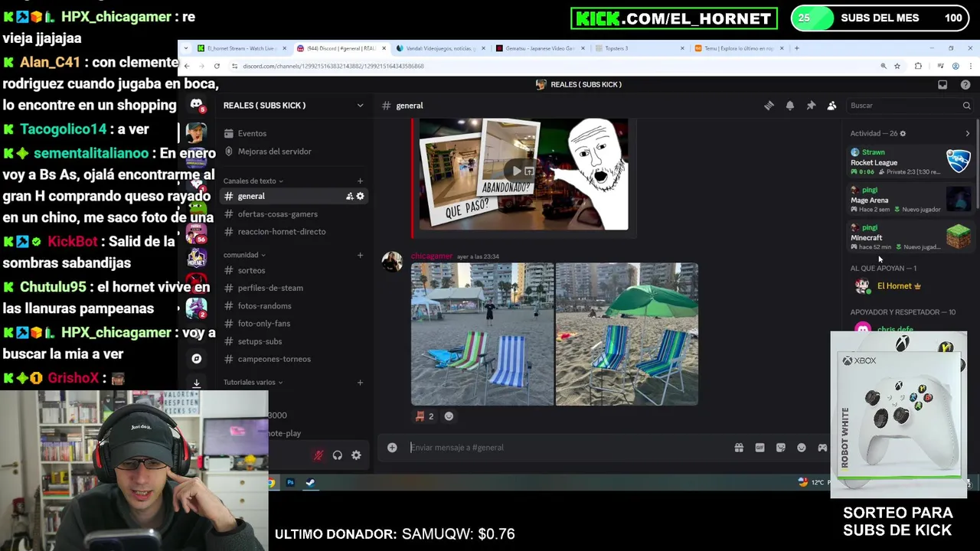Screen dimensions: 980x551
Task: Click the invite icon on general channel
Action: click(350, 197)
